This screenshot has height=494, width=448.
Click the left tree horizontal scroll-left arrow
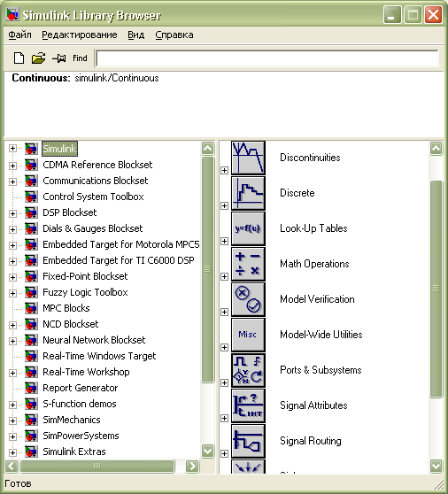click(12, 466)
